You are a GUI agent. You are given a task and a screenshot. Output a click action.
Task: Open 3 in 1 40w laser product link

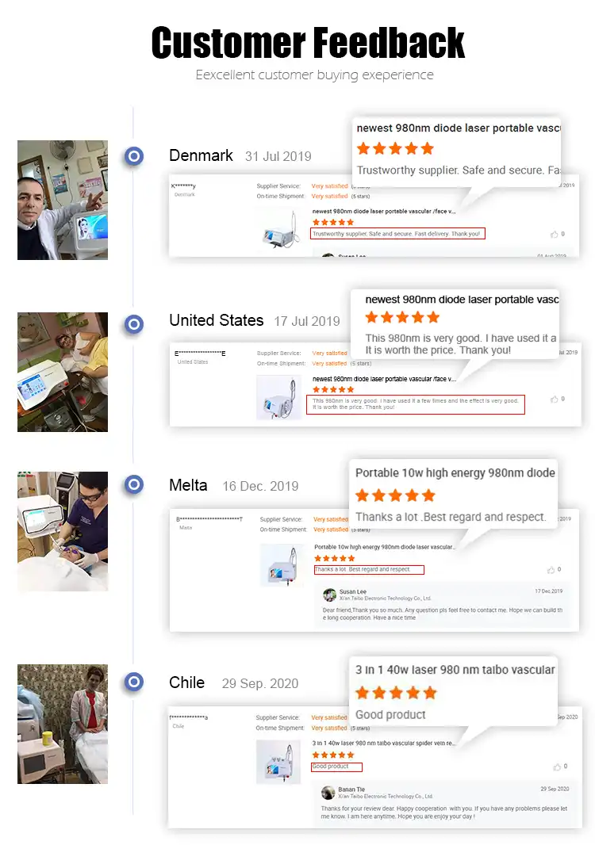pos(383,743)
